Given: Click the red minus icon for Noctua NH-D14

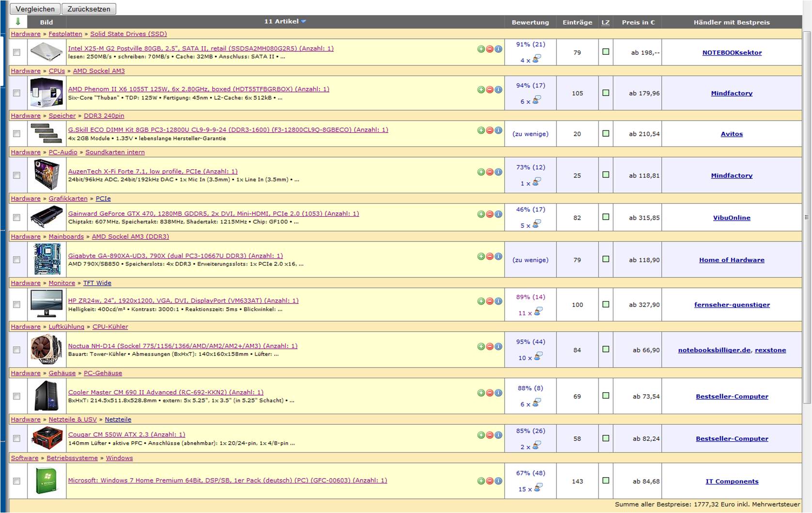Looking at the screenshot, I should tap(489, 347).
